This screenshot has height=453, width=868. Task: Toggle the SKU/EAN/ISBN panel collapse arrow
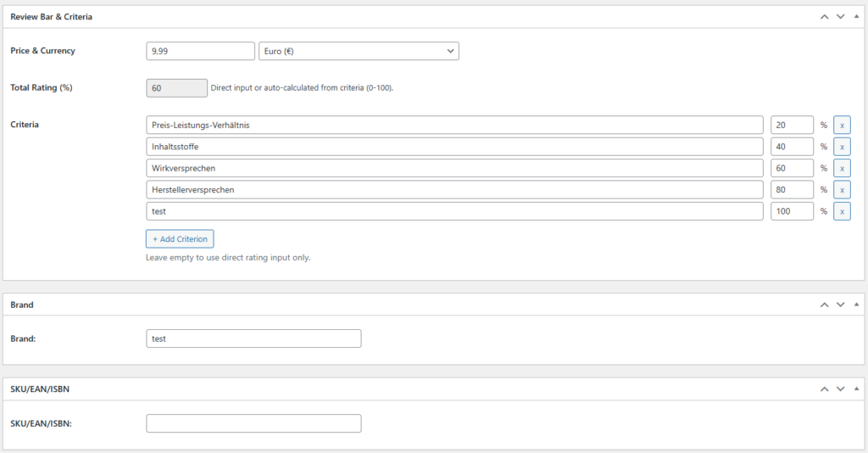tap(856, 389)
